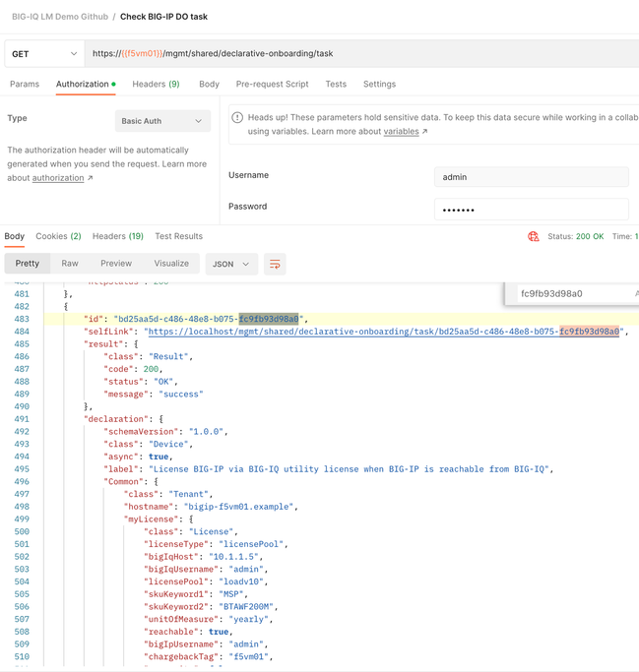This screenshot has width=639, height=672.
Task: Follow the authorization learn more link
Action: pyautogui.click(x=58, y=178)
